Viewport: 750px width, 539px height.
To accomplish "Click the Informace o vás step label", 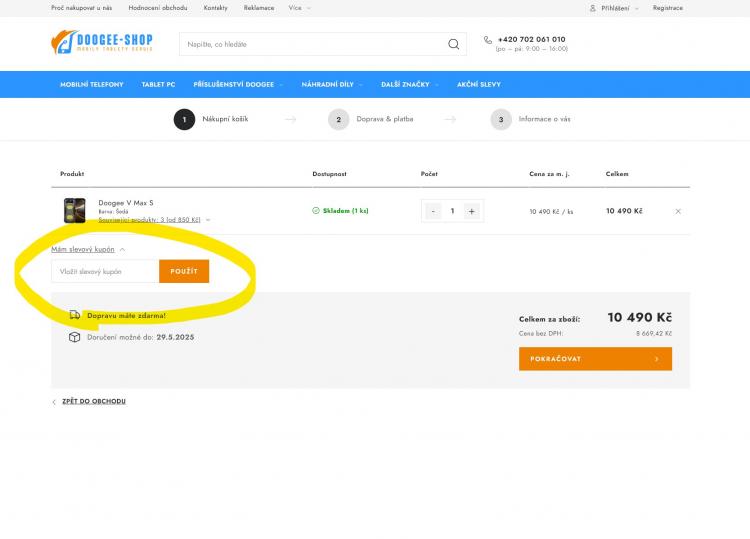I will click(545, 119).
